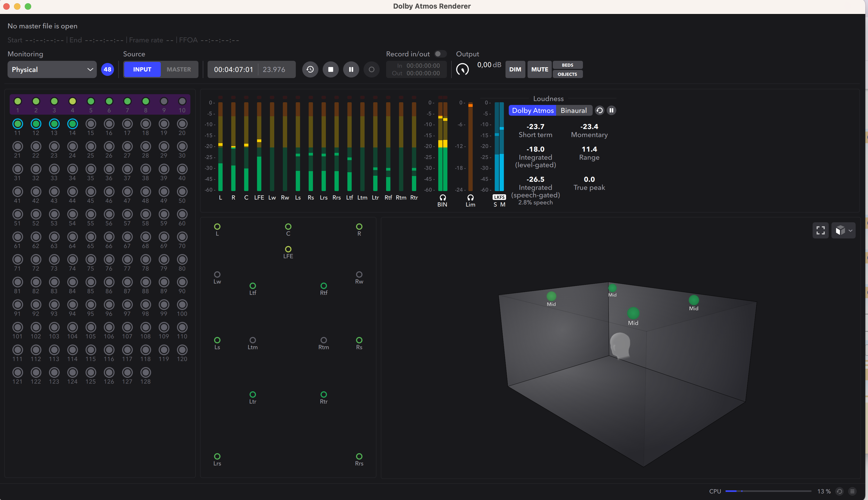The height and width of the screenshot is (500, 868).
Task: Click the output volume knob
Action: pyautogui.click(x=462, y=69)
